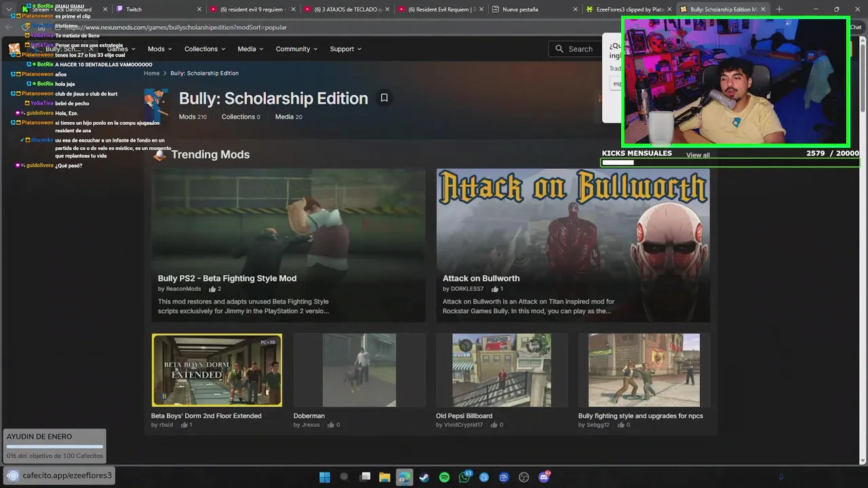
Task: Click the thumbs-up icon on Beta Fighting Style Mod
Action: tap(212, 289)
